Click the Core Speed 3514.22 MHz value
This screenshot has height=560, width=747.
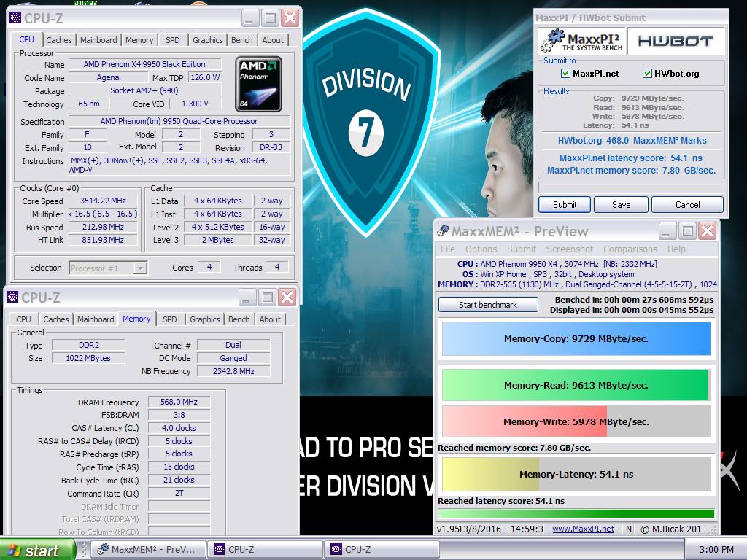click(x=103, y=201)
